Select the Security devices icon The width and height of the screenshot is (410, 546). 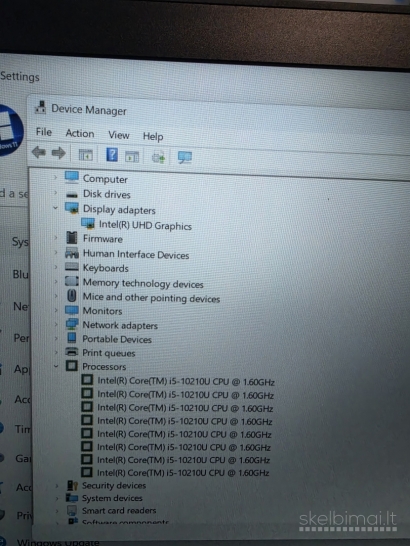coord(72,485)
